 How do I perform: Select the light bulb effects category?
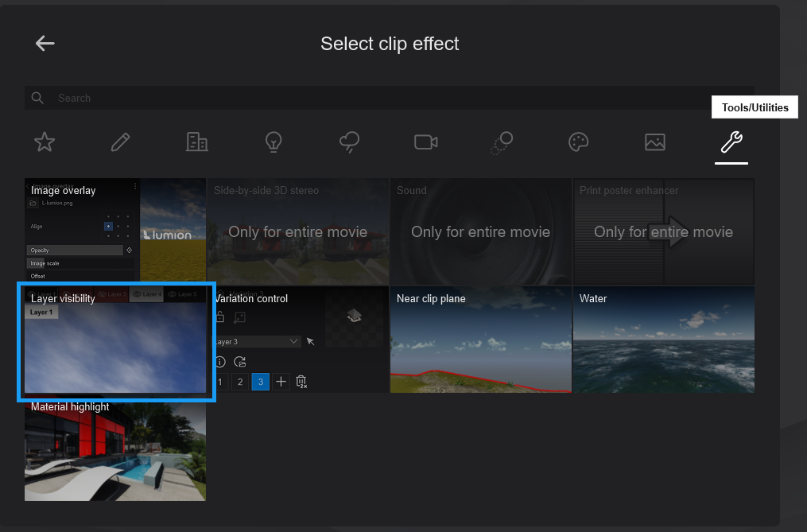pyautogui.click(x=274, y=142)
